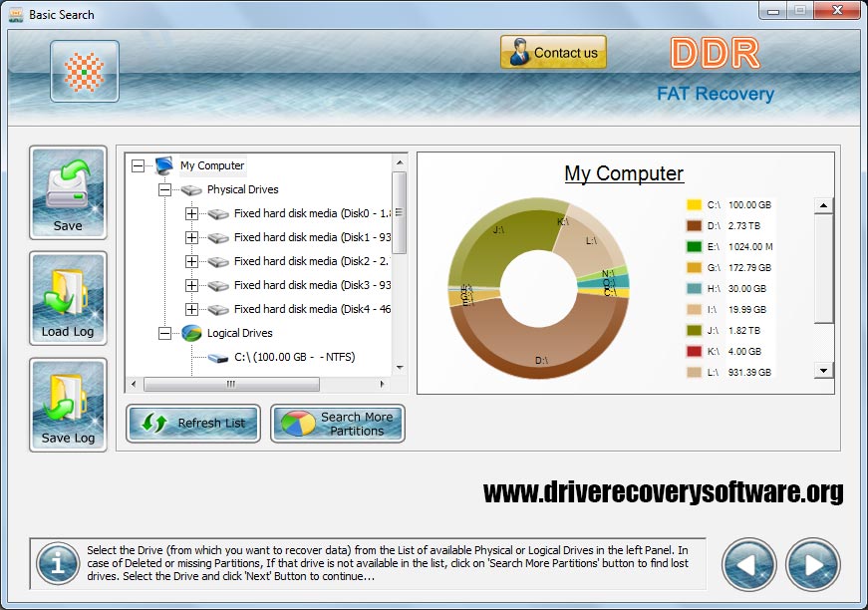Select Fixed hard disk media Disk0
Image resolution: width=868 pixels, height=610 pixels.
[312, 213]
